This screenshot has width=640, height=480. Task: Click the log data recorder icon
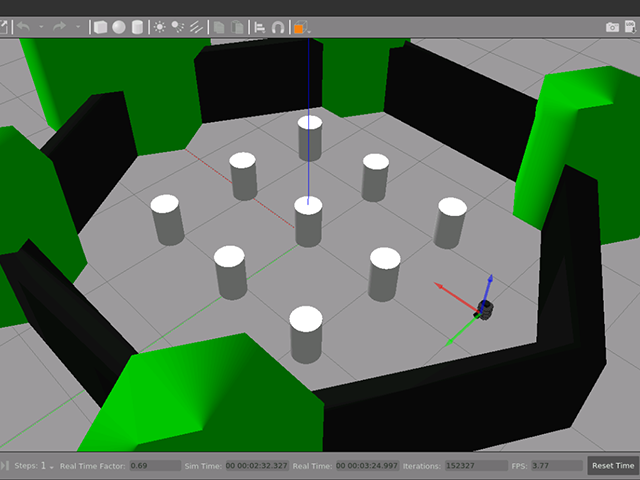631,27
